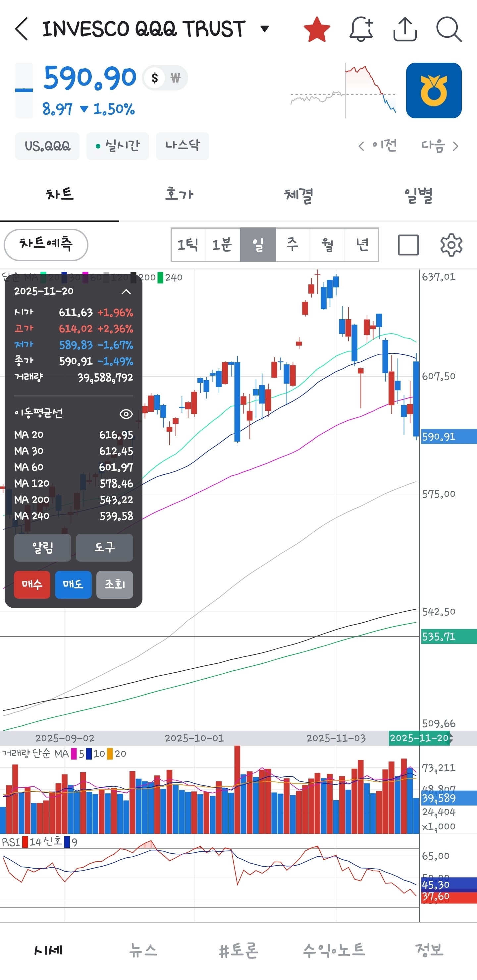Open chart settings gear icon
This screenshot has height=980, width=477.
coord(451,245)
